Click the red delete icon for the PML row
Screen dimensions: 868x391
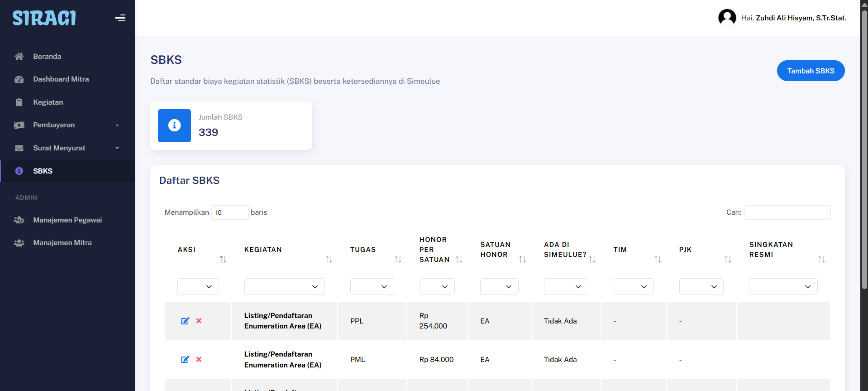199,359
